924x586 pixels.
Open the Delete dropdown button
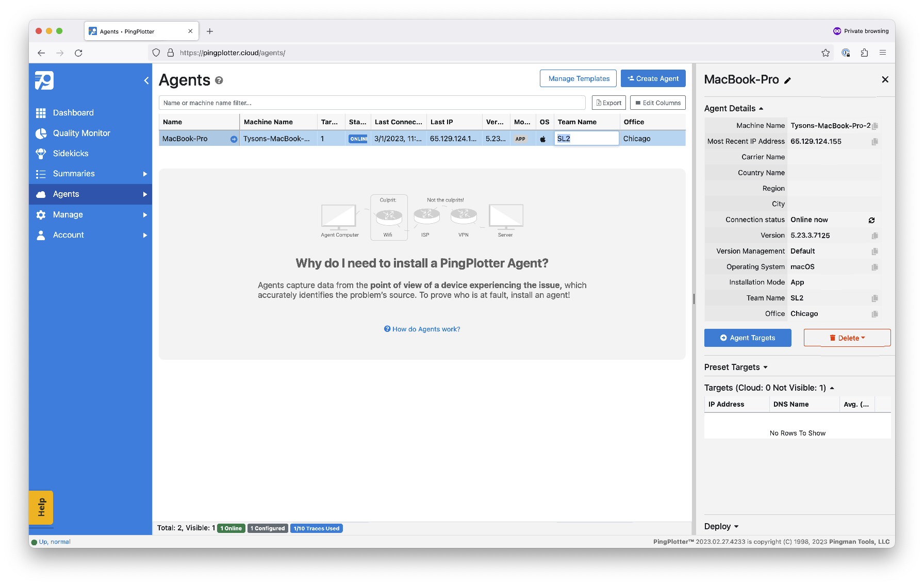tap(847, 338)
